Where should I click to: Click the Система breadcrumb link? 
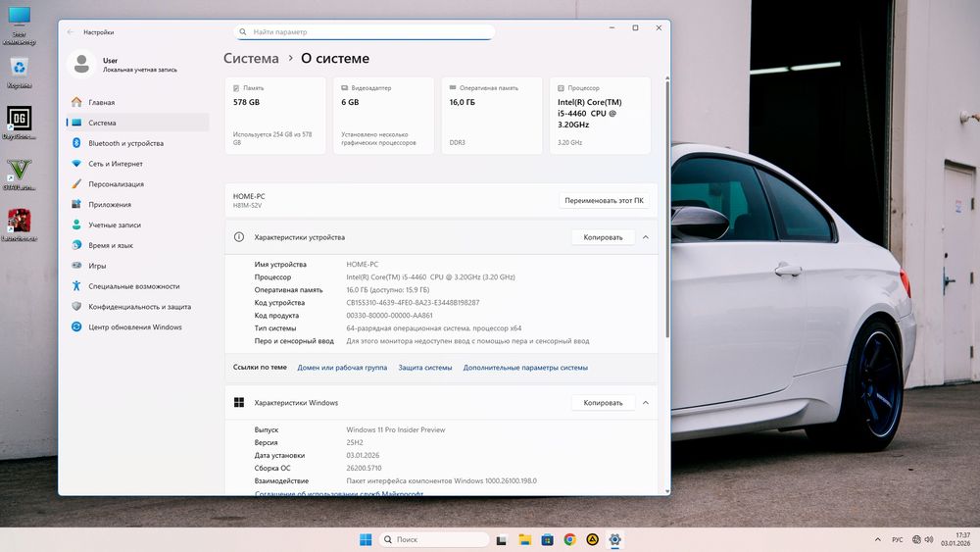[251, 58]
